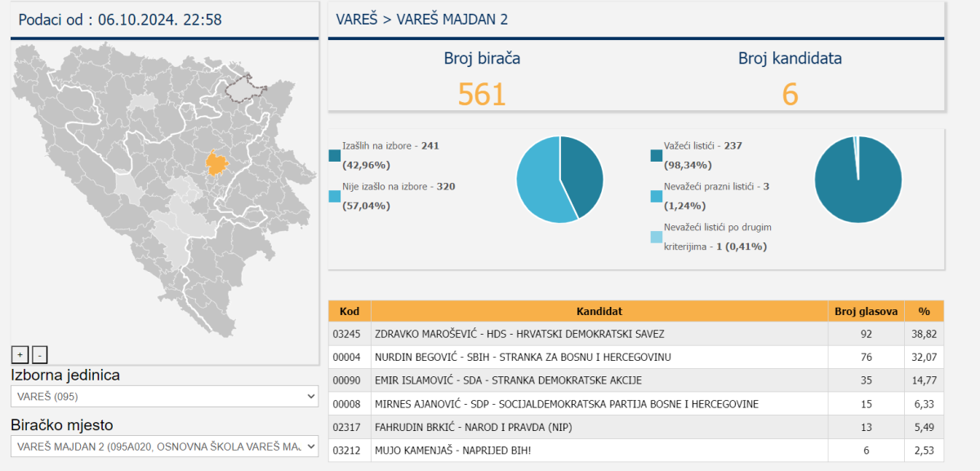The height and width of the screenshot is (471, 980).
Task: Select candidate row EMIR ISLAMOVIĆ - SDA
Action: pyautogui.click(x=636, y=380)
